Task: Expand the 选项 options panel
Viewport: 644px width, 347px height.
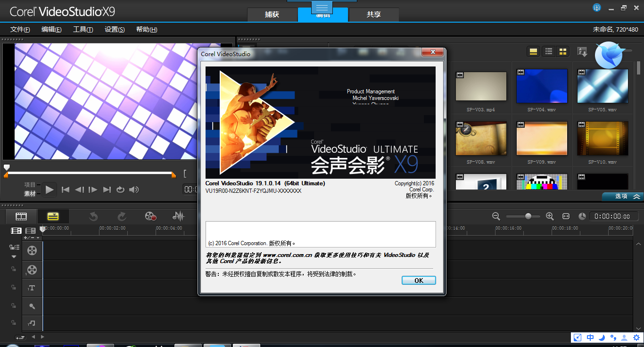Action: click(623, 196)
